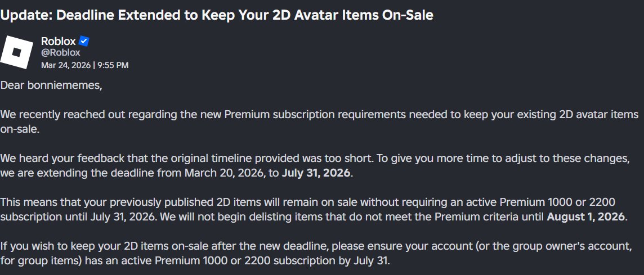Click paragraph beginning We heard your feedback
This screenshot has height=275, width=644.
pyautogui.click(x=315, y=166)
